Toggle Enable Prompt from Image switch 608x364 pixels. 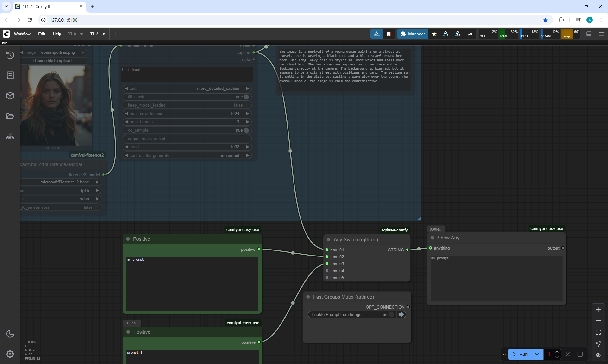pyautogui.click(x=391, y=314)
